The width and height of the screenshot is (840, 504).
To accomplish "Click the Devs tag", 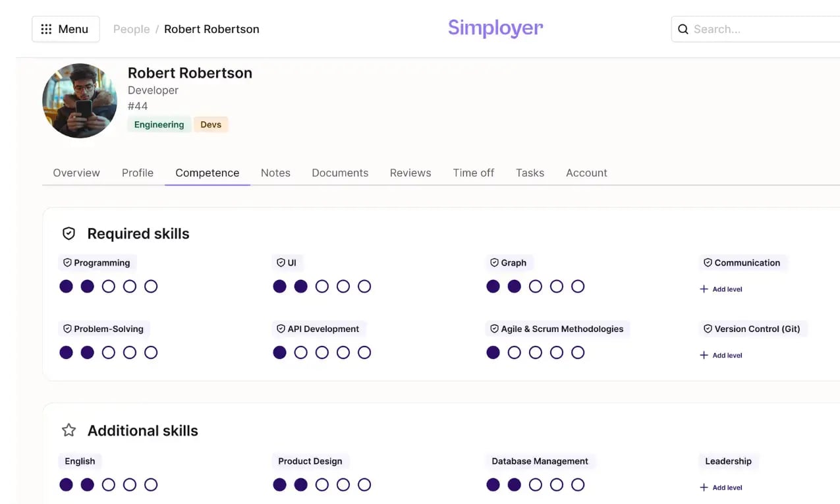I will tap(211, 125).
